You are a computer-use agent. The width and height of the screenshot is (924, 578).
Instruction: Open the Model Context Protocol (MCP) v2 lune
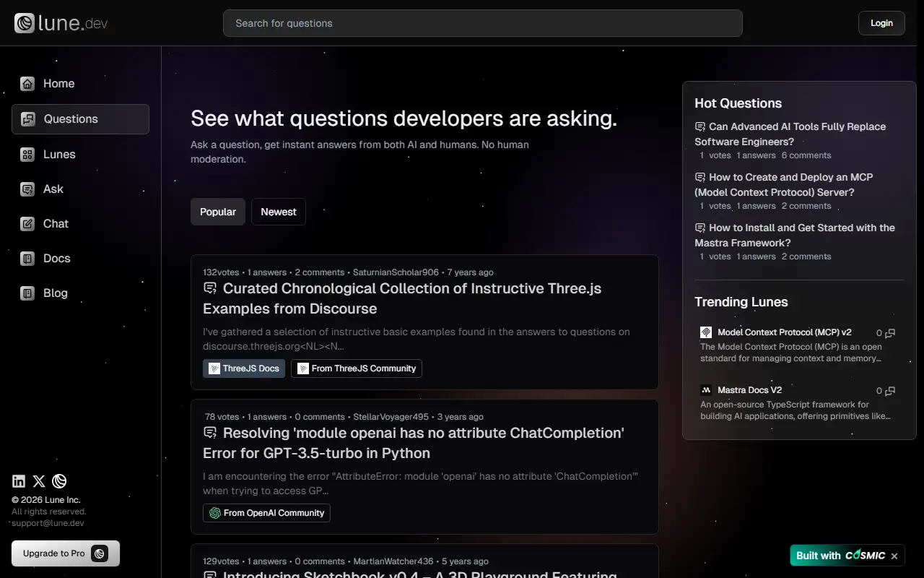coord(785,332)
